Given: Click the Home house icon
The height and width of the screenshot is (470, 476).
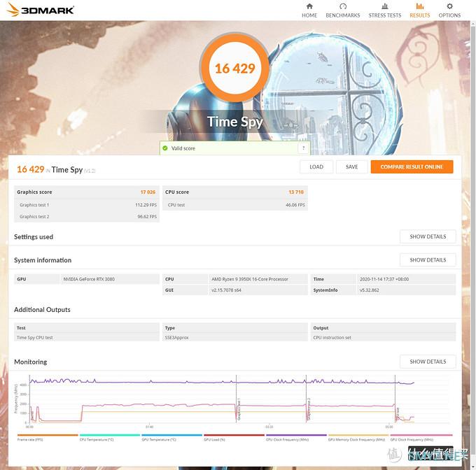Looking at the screenshot, I should [x=309, y=6].
